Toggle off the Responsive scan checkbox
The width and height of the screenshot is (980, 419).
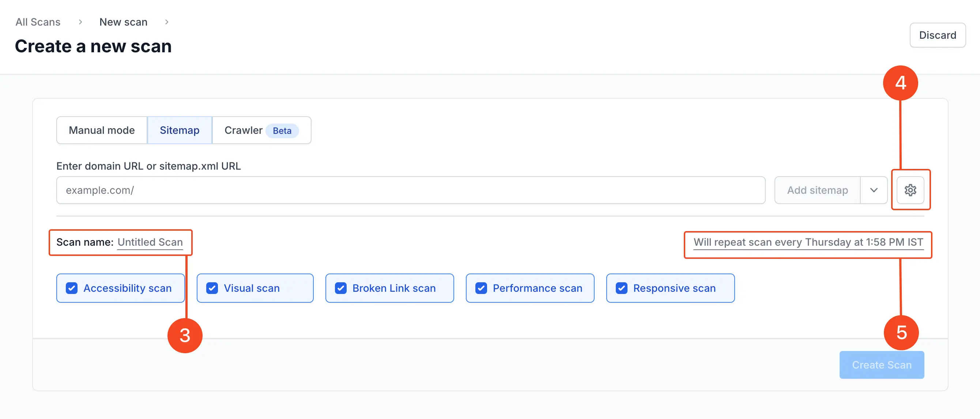coord(622,288)
